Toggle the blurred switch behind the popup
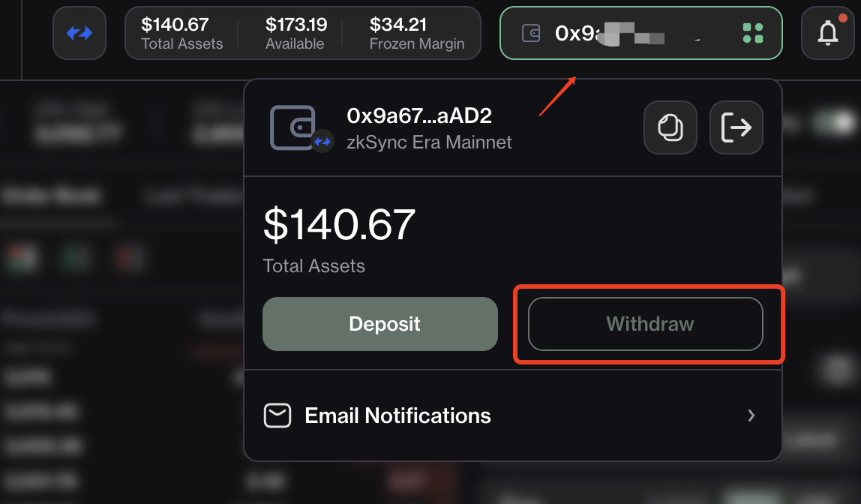 click(x=833, y=122)
